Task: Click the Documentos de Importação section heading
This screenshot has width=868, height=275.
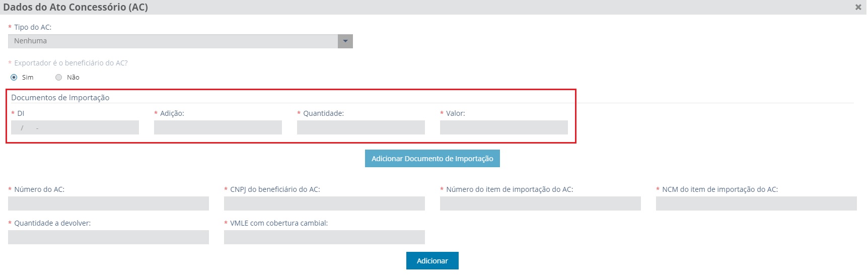Action: [60, 98]
